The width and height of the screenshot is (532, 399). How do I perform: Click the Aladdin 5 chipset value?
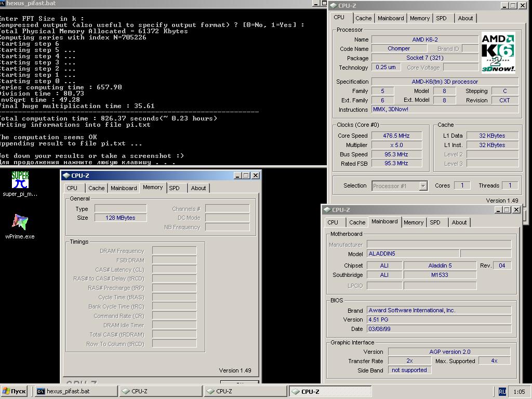coord(440,265)
